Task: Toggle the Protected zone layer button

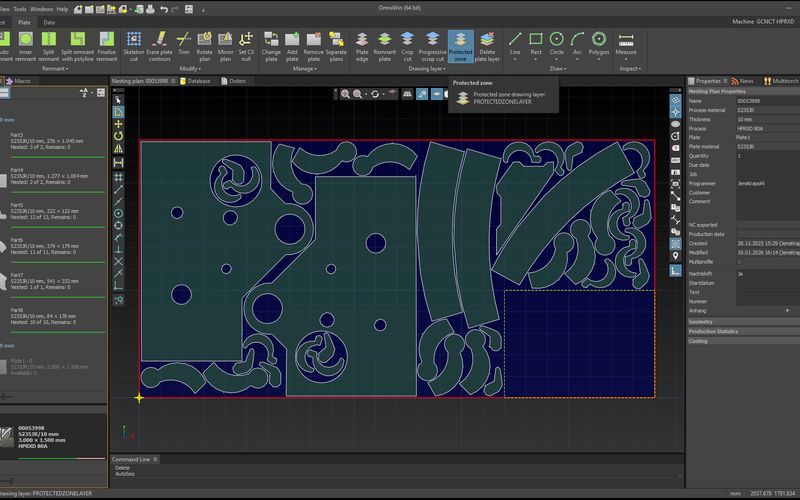Action: [461, 46]
